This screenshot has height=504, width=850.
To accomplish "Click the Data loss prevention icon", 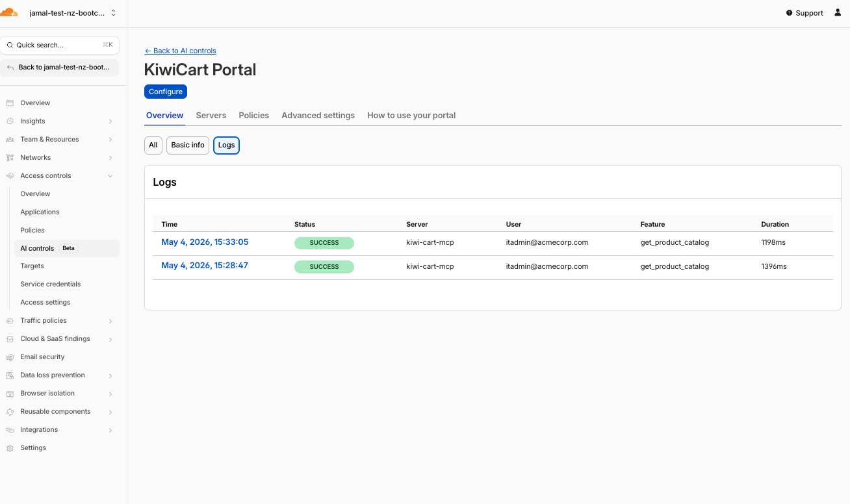I will (10, 375).
